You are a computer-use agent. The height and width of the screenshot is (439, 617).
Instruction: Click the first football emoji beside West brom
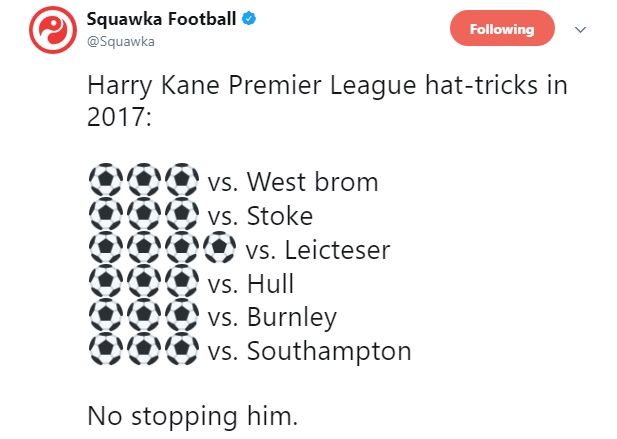(106, 180)
